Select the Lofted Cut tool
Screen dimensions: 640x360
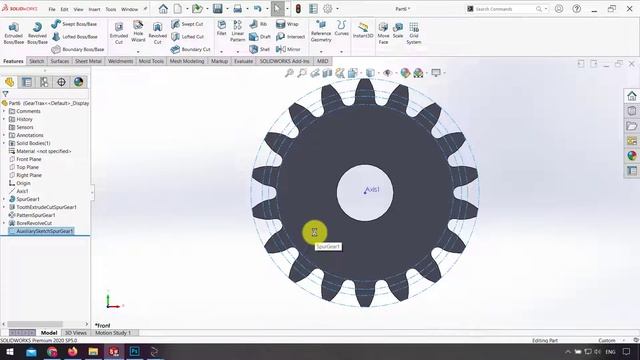pos(187,37)
